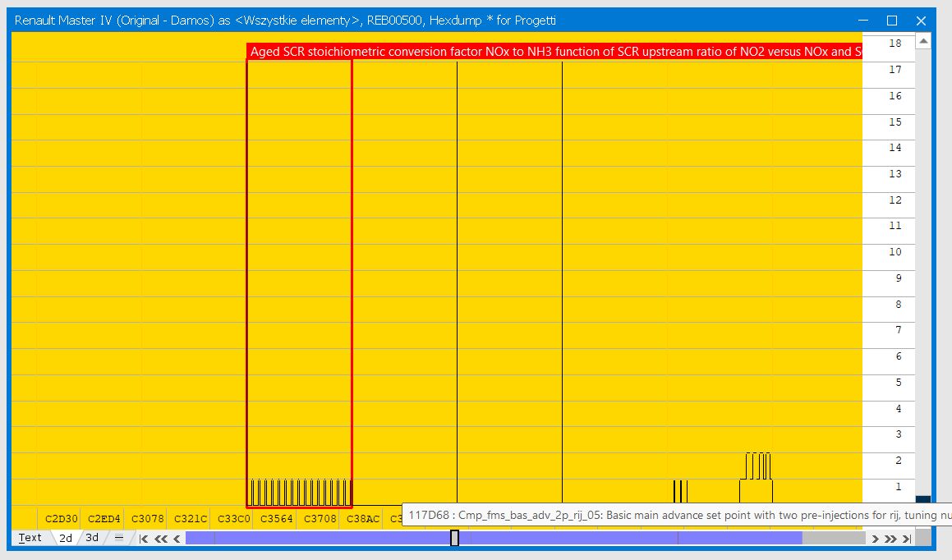Click address label C2ED4

tap(103, 519)
